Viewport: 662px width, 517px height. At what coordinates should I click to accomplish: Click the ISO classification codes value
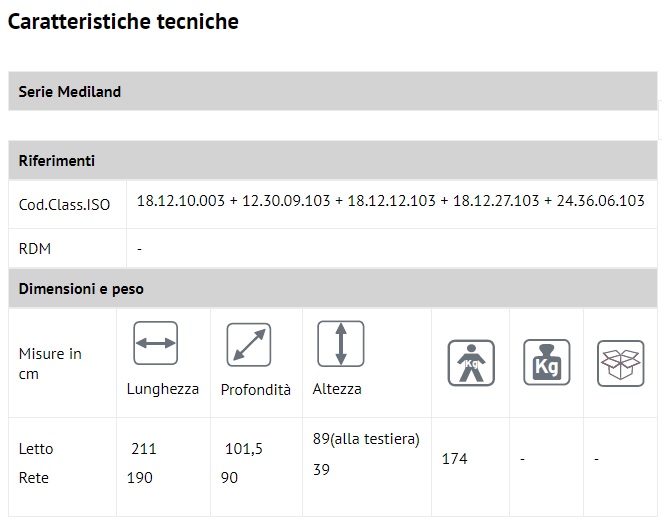tap(390, 201)
